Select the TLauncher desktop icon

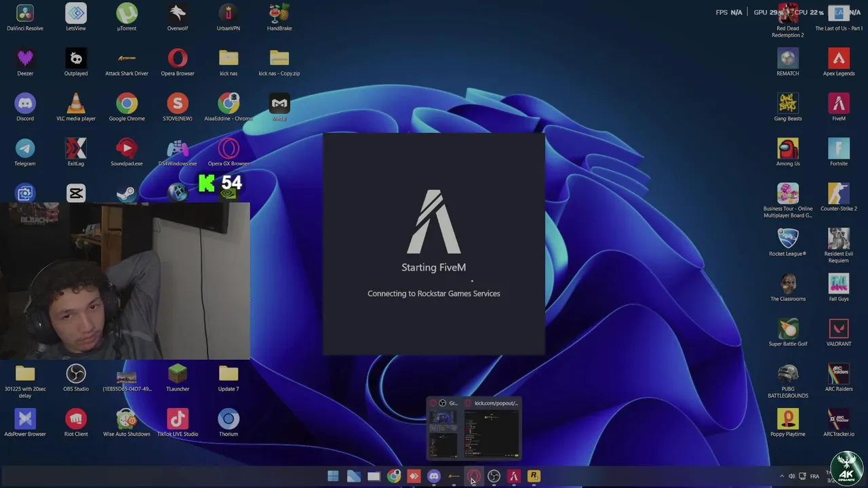178,378
